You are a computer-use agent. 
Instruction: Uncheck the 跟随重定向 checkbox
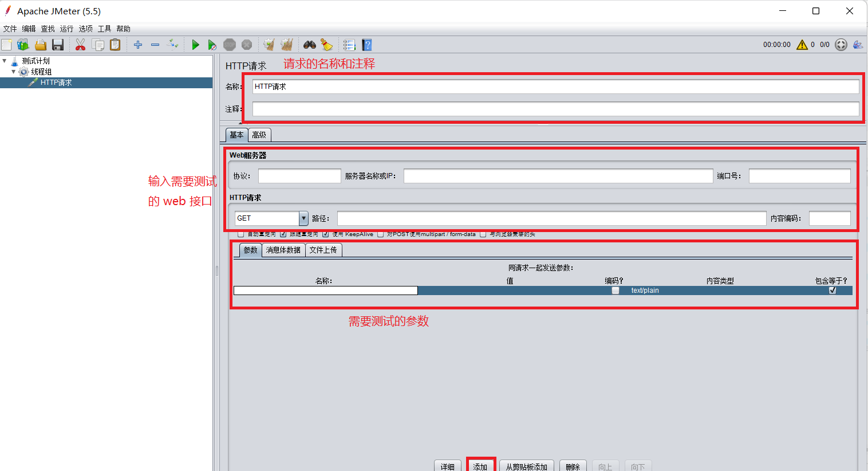(283, 234)
